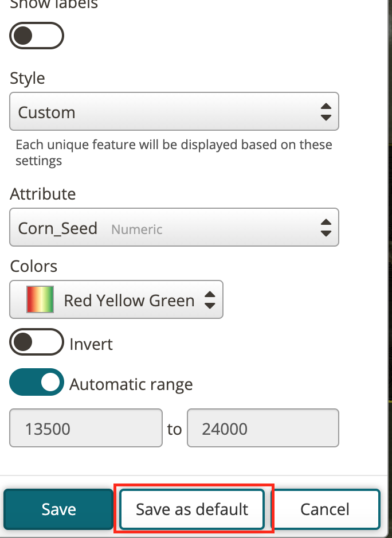Click the Style dropdown up-down arrows
Screen dimensions: 392x538
point(326,112)
